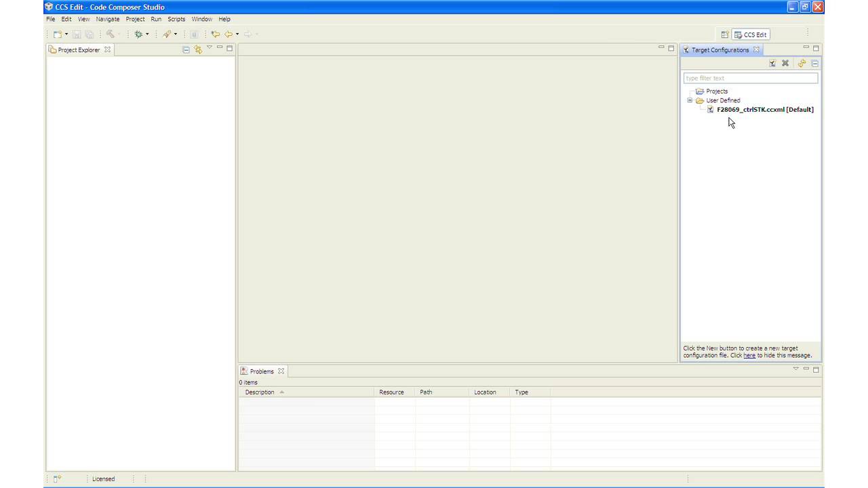
Task: Maximize the Target Configurations panel
Action: click(x=816, y=48)
